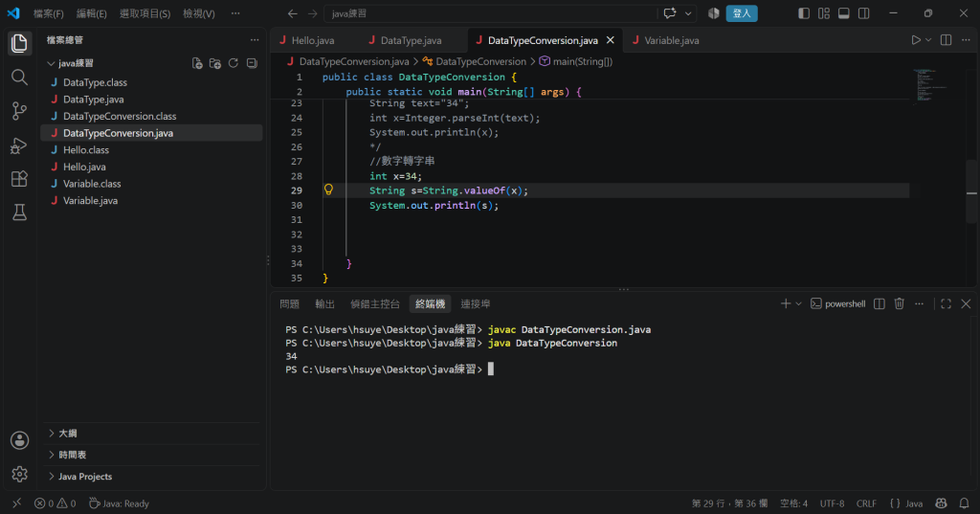Change UTF-8 file encoding in status bar
The image size is (980, 514).
832,503
